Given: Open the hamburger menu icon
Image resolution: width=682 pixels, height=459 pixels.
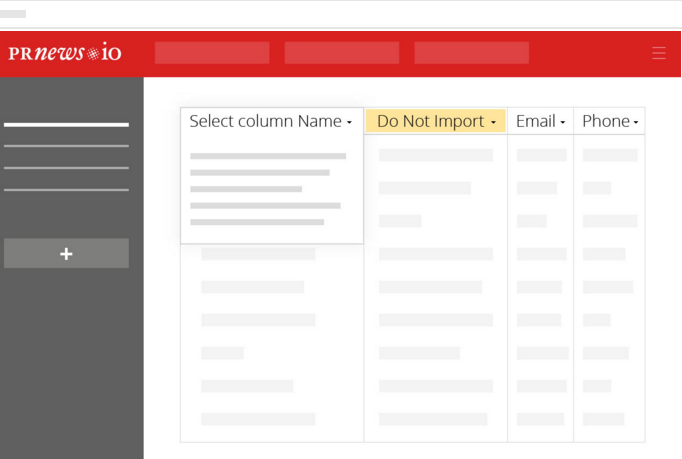Looking at the screenshot, I should click(659, 53).
